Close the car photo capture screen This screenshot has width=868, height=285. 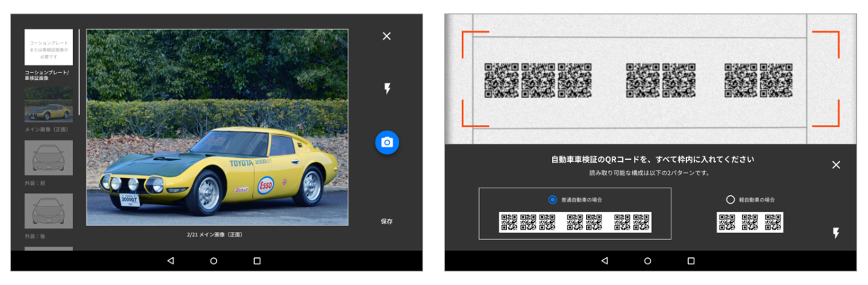[387, 36]
